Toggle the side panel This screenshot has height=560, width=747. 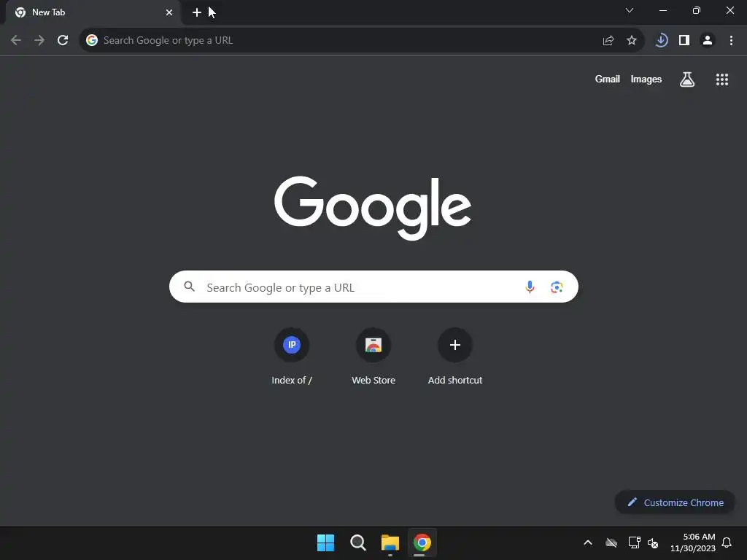coord(684,41)
